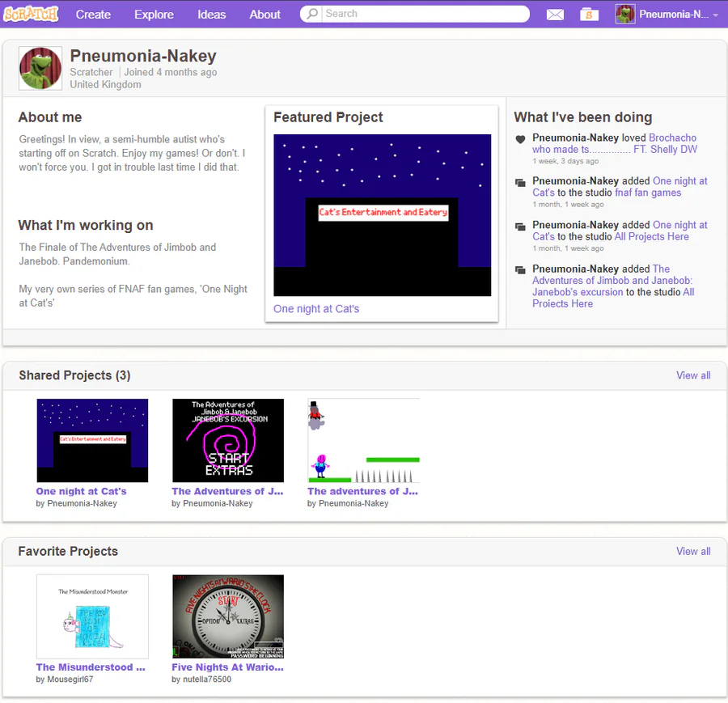Viewport: 728px width, 703px height.
Task: View all Favorite Projects
Action: pyautogui.click(x=693, y=551)
